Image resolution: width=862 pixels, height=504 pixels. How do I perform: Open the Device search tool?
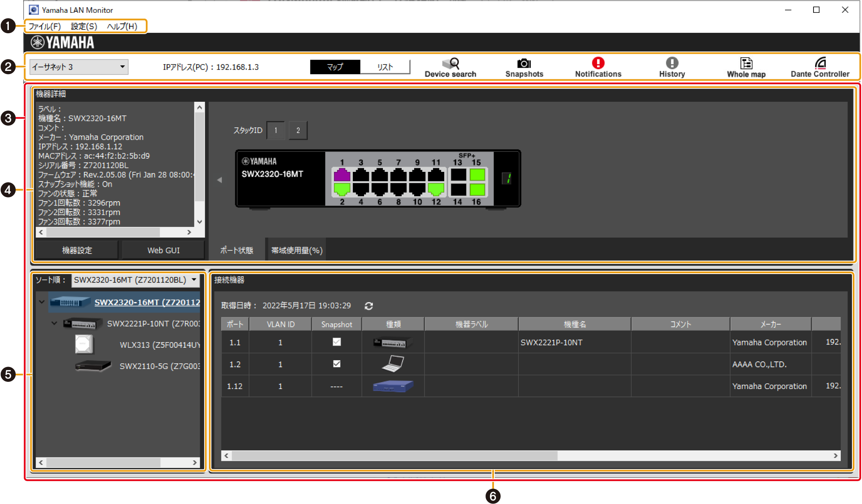(x=450, y=67)
